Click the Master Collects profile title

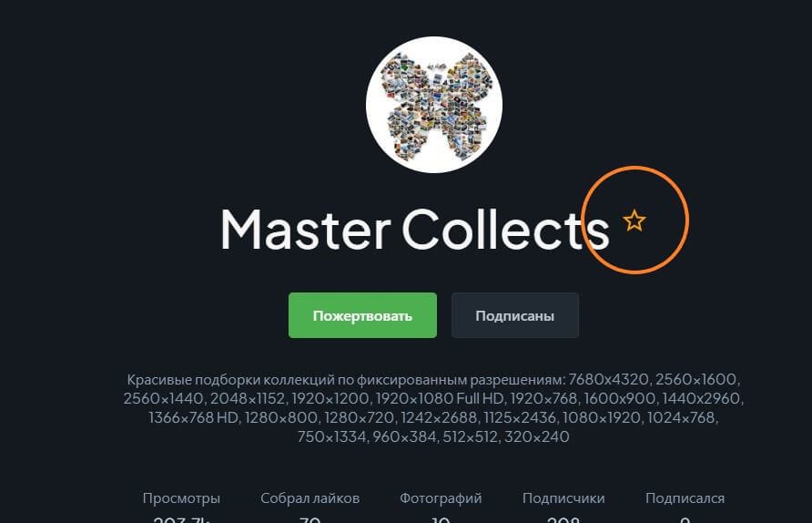pos(415,230)
